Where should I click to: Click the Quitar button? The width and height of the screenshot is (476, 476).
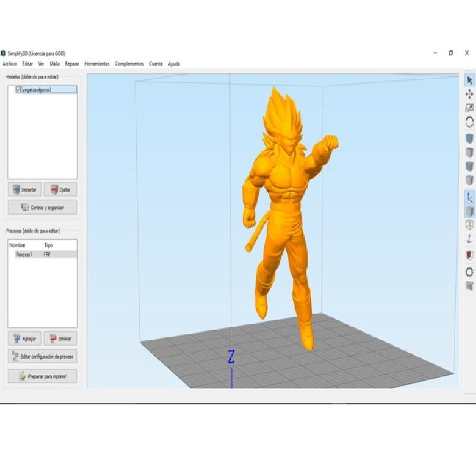pos(60,190)
